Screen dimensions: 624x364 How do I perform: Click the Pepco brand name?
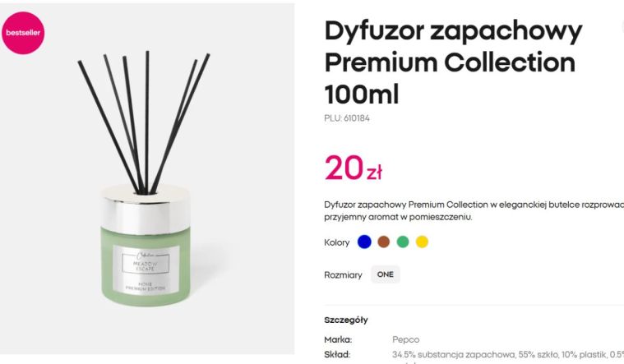(405, 339)
